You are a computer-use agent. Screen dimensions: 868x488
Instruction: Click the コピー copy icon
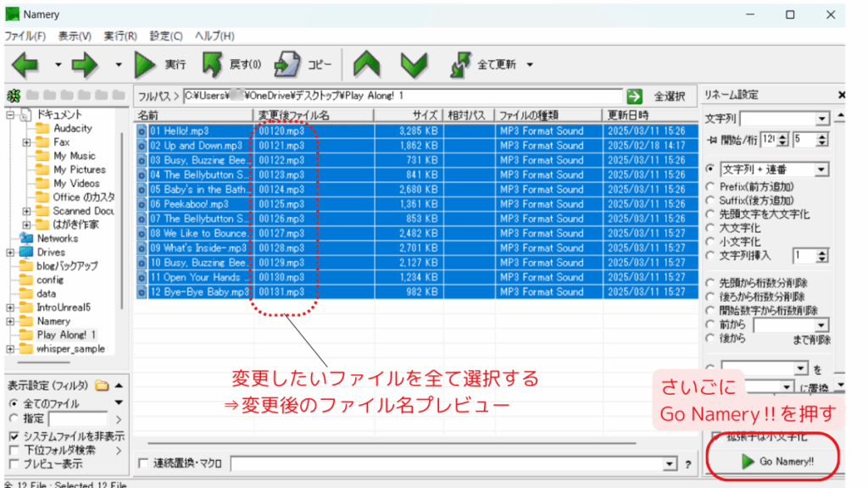[x=288, y=64]
